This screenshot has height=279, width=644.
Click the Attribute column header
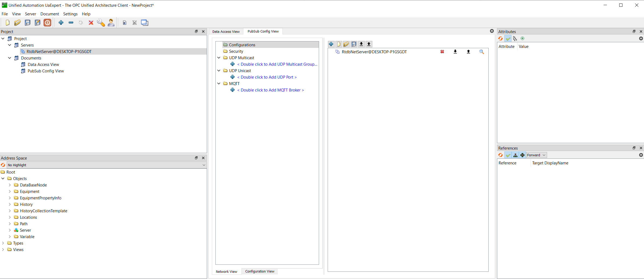[506, 46]
